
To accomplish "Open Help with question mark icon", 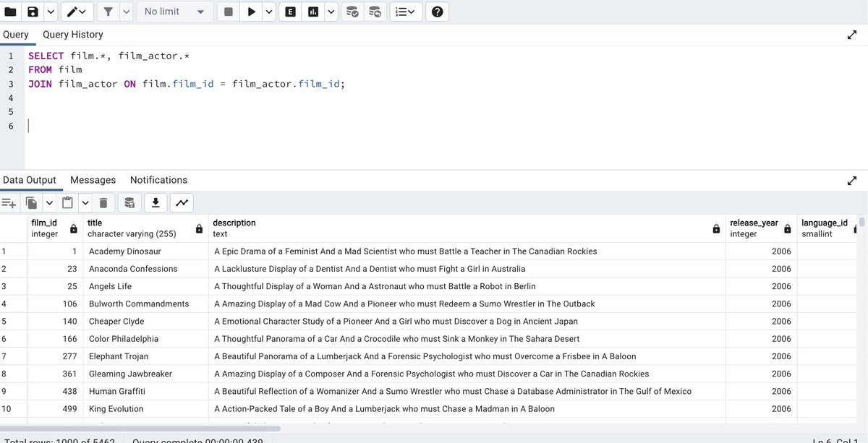I will point(438,12).
